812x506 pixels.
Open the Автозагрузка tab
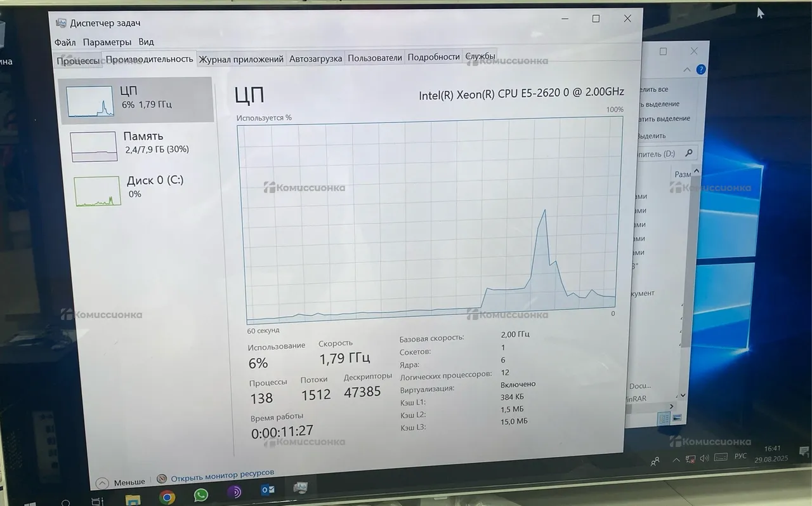coord(315,58)
